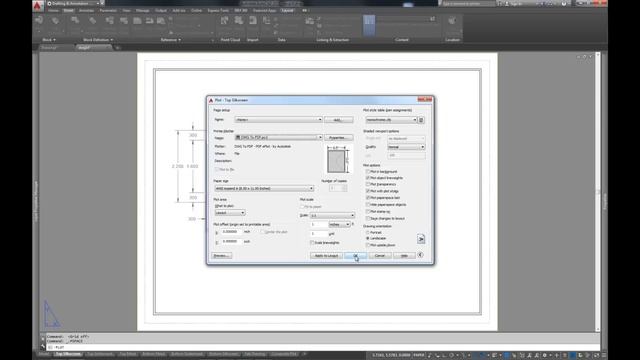Open the Plot style table dropdown
Image resolution: width=640 pixels, height=360 pixels.
tap(391, 120)
